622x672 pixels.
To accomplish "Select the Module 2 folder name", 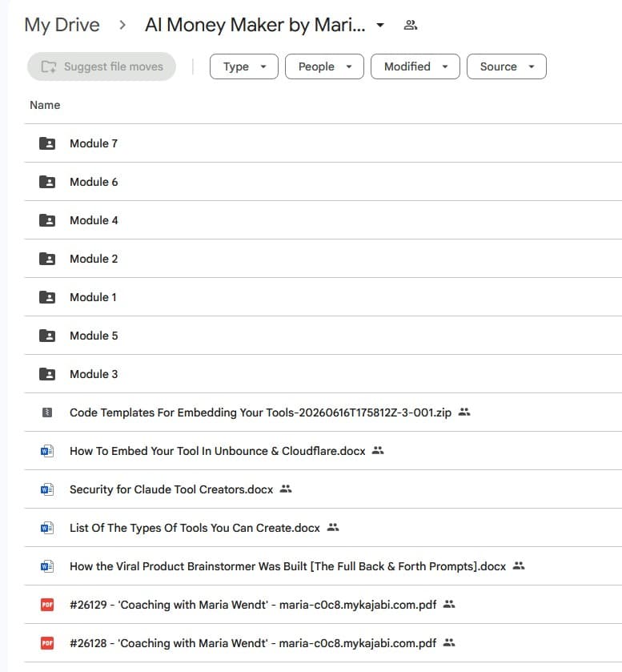I will coord(94,259).
